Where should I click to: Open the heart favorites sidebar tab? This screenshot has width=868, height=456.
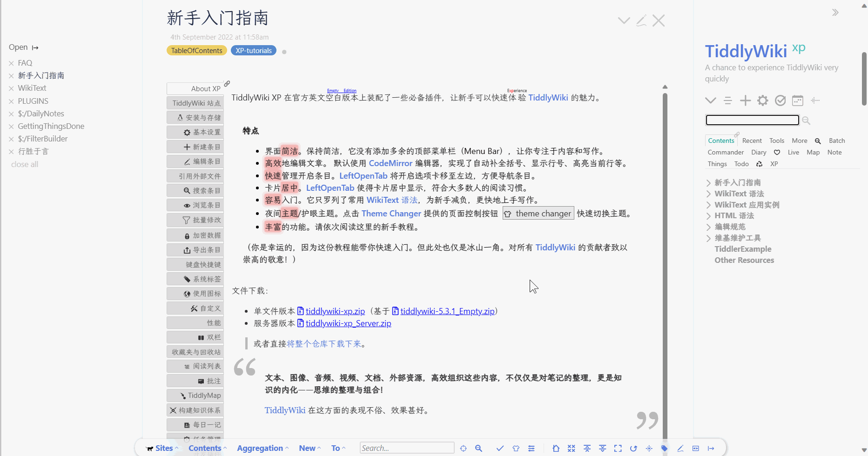[x=777, y=152]
